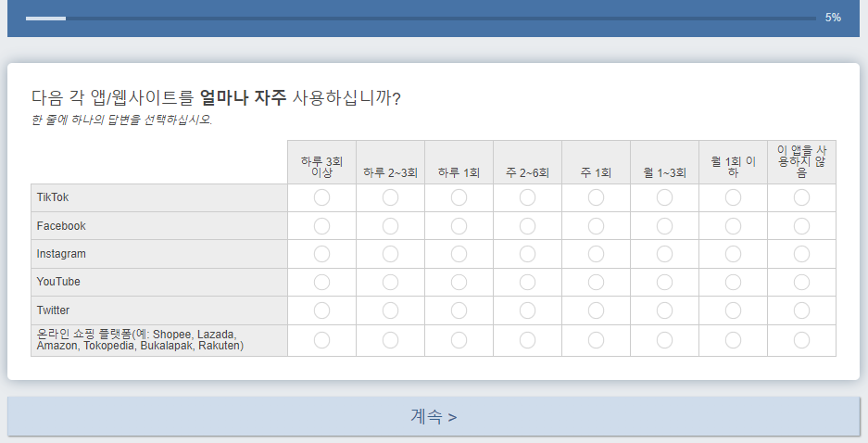
Task: Choose Instagram 하루 1회 option
Action: pos(459,254)
